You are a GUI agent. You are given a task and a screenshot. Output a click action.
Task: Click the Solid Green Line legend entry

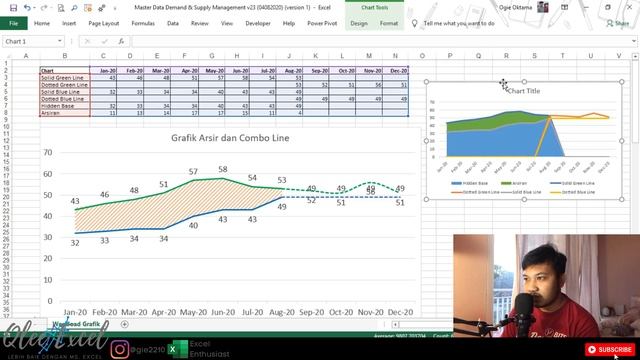(573, 183)
